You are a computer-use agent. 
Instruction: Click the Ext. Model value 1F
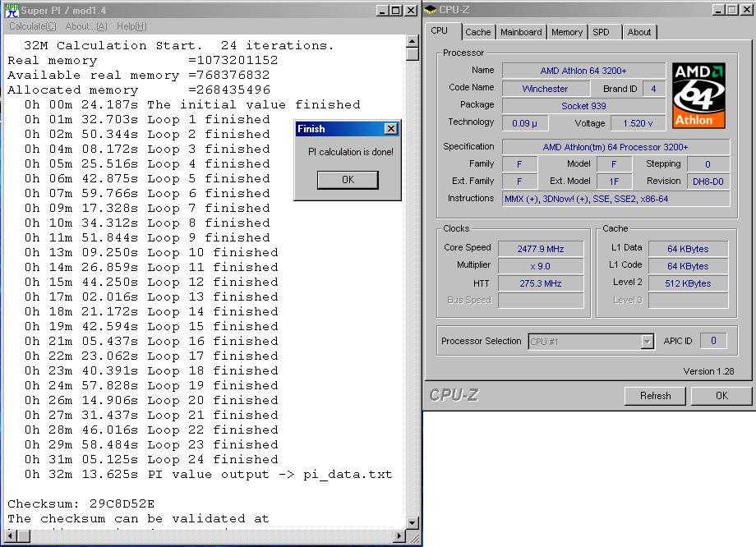(x=614, y=182)
